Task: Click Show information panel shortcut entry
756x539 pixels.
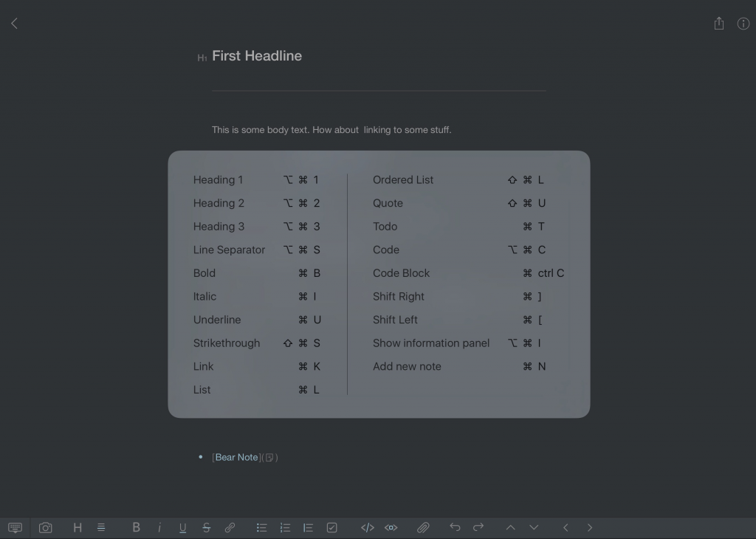Action: (457, 343)
